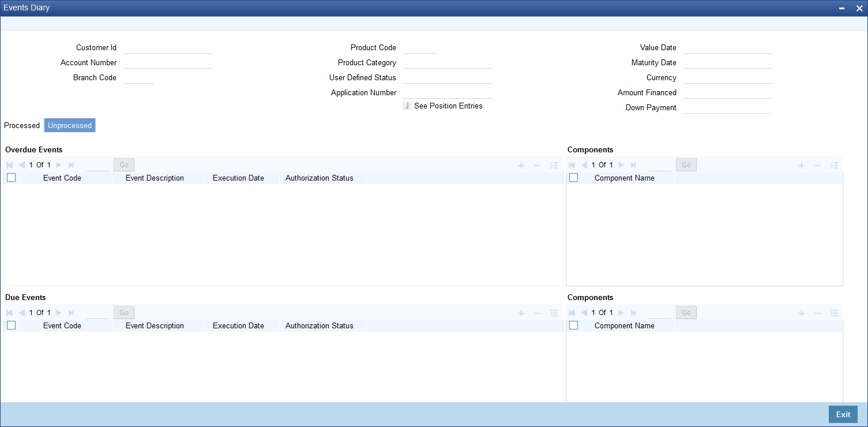The width and height of the screenshot is (868, 427).
Task: Open single record view for Due Events
Action: (x=554, y=313)
